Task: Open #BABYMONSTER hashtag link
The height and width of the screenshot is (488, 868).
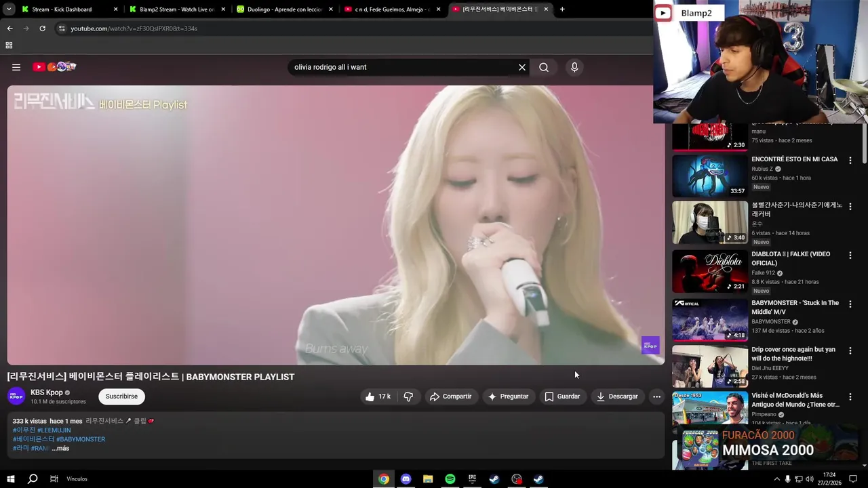Action: (x=81, y=439)
